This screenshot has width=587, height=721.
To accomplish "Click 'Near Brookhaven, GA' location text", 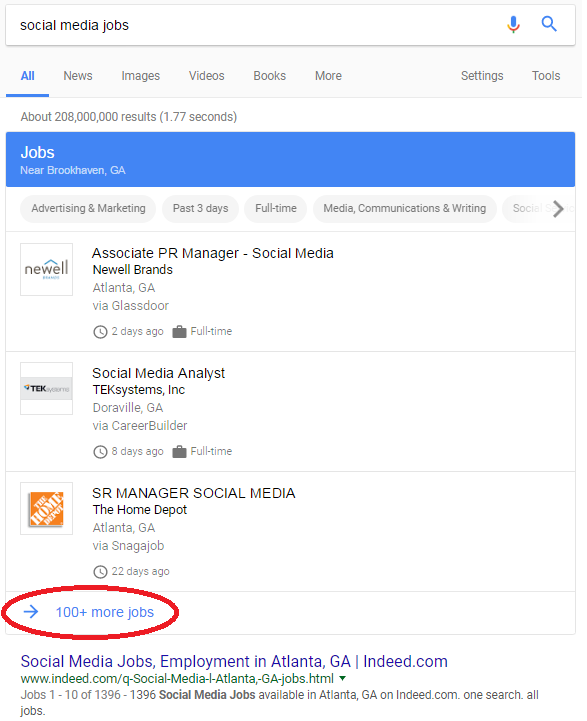I will tap(73, 171).
